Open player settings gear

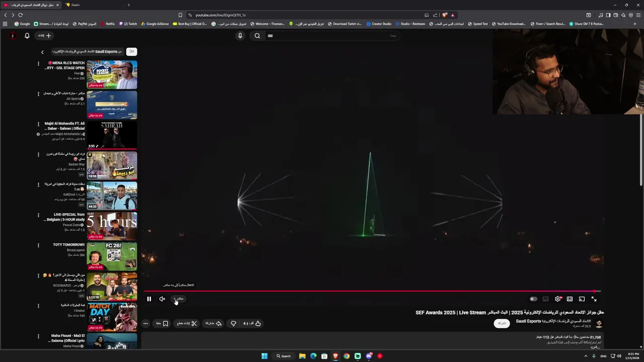[x=557, y=299]
